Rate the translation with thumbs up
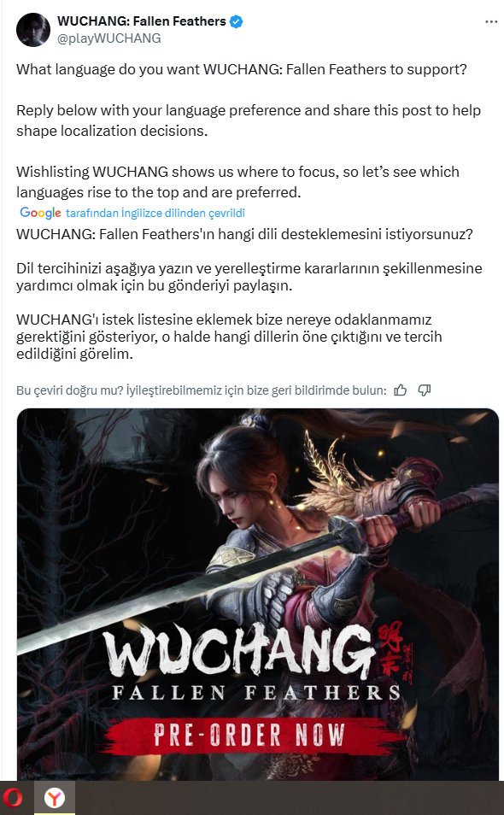The width and height of the screenshot is (504, 815). (400, 390)
